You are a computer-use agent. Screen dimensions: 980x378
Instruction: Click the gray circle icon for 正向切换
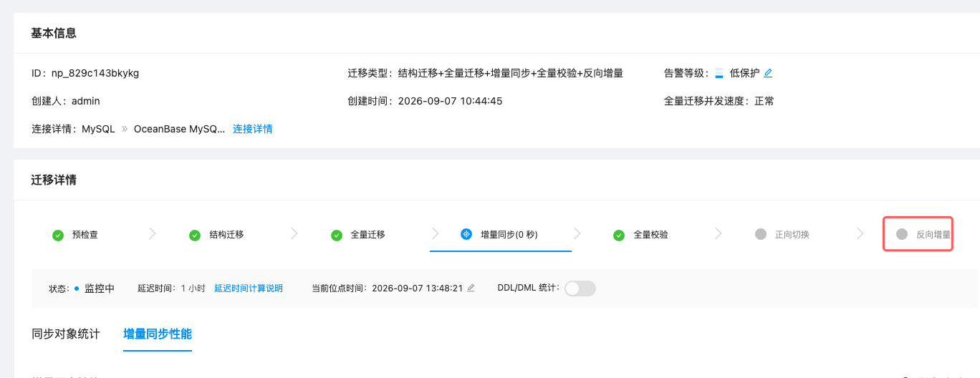coord(760,234)
